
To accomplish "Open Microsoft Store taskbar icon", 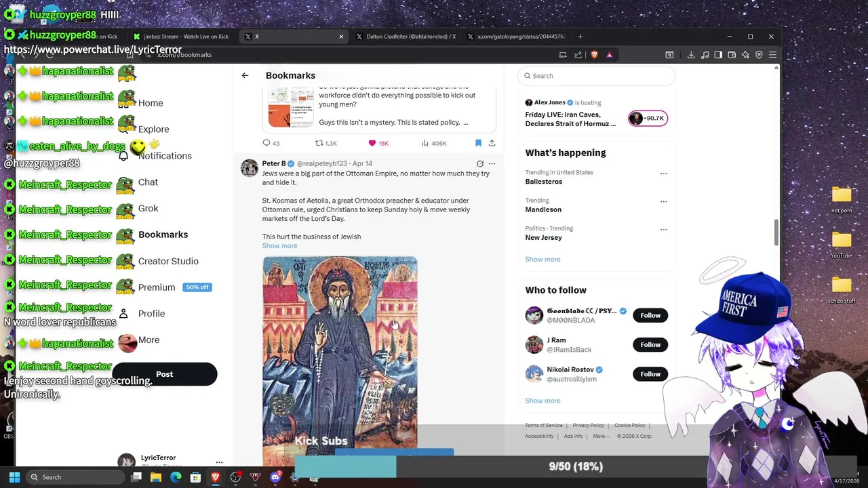I will click(x=195, y=477).
